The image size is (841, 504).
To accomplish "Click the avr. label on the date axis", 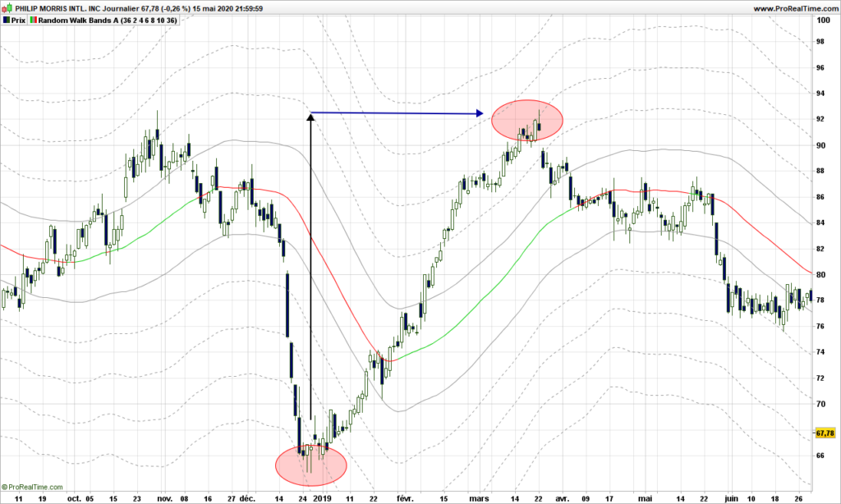I will tap(562, 498).
